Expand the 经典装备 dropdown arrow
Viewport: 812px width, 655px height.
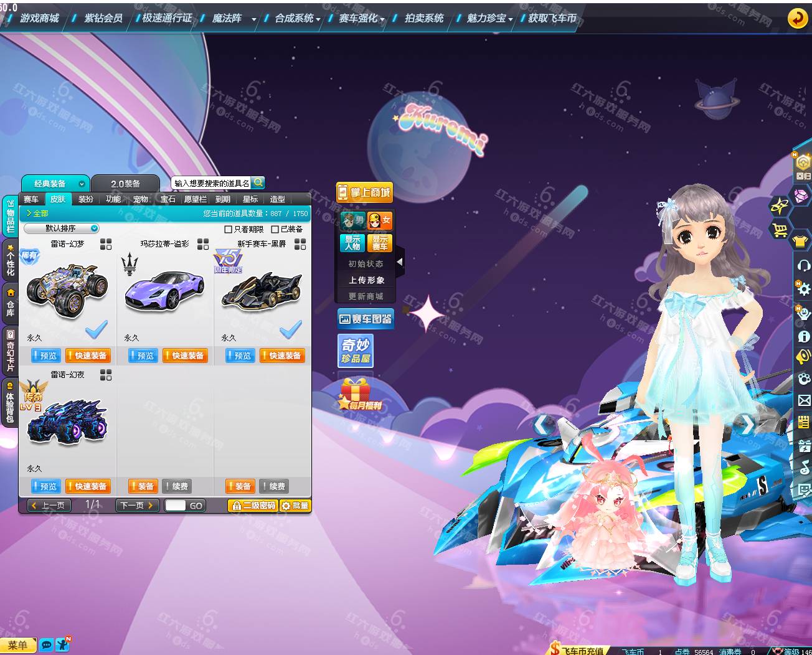(x=82, y=184)
